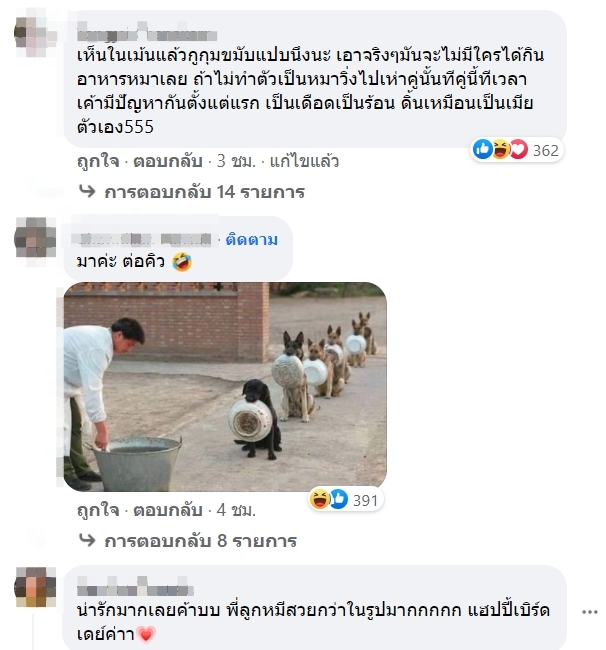This screenshot has height=650, width=606.
Task: Click the haha reaction icon beside 362
Action: click(501, 149)
